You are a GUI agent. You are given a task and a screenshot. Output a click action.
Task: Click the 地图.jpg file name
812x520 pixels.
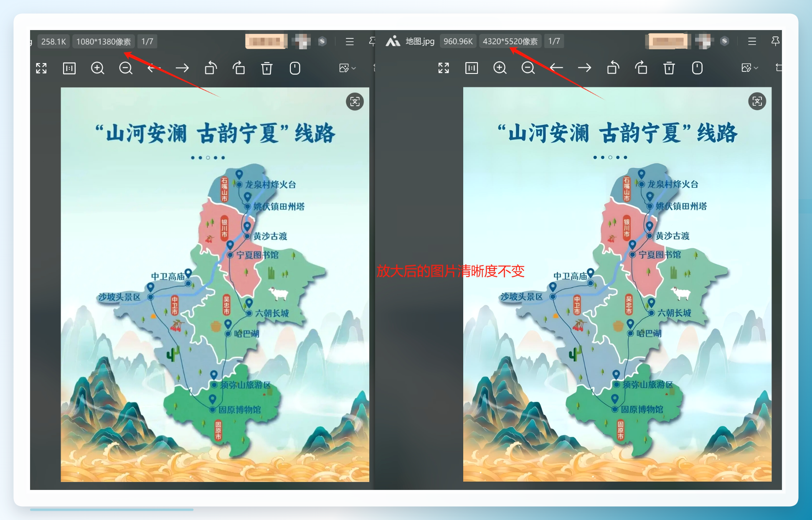(420, 41)
